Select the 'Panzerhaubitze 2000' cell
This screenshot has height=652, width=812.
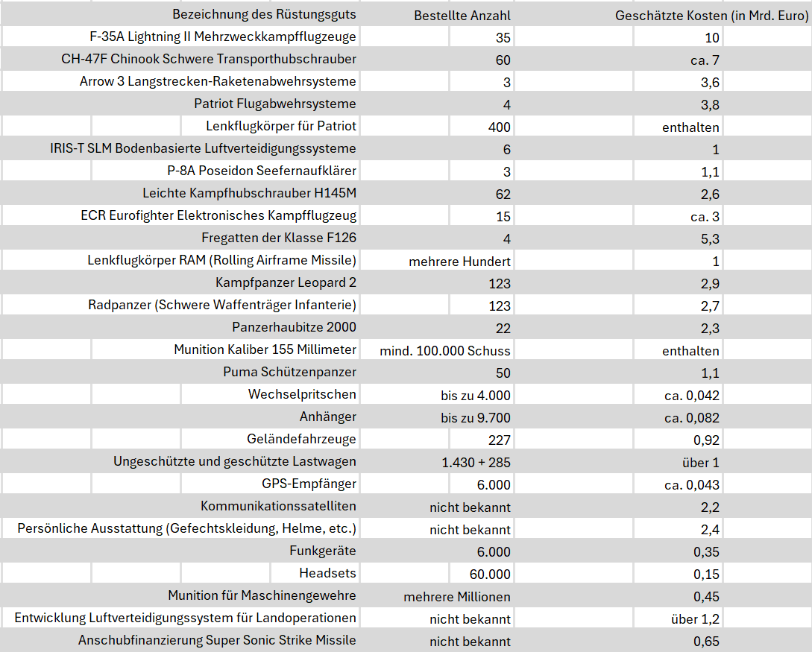[x=294, y=327]
